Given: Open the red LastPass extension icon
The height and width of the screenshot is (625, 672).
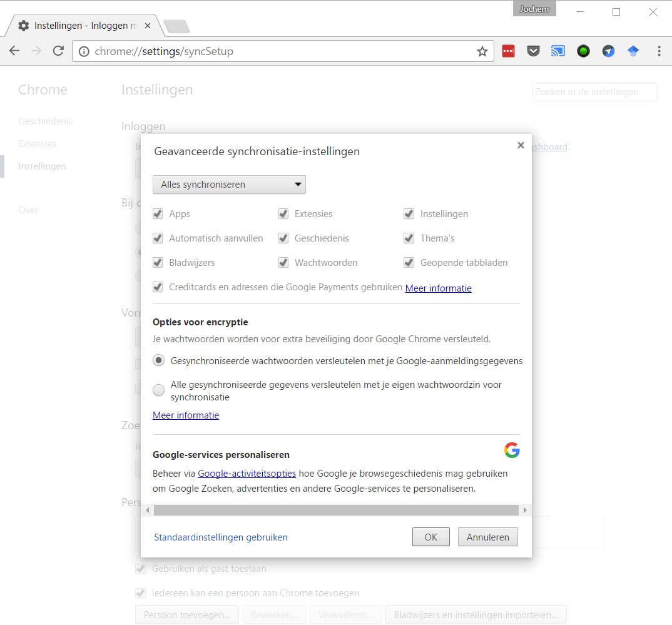Looking at the screenshot, I should pos(508,51).
